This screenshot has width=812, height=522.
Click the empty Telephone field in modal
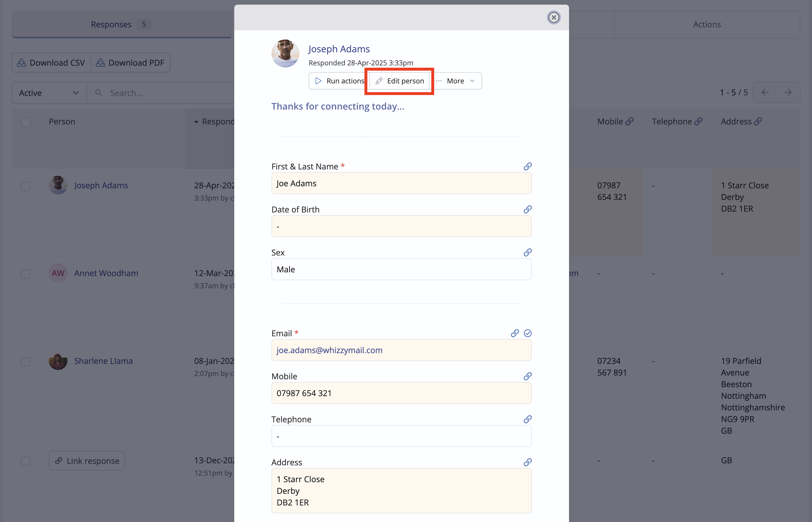(401, 436)
